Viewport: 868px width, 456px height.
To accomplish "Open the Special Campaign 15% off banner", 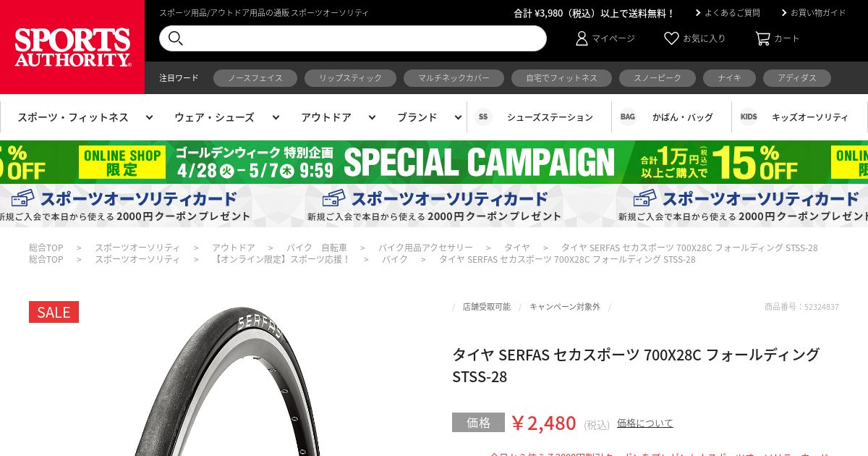I will (x=434, y=162).
